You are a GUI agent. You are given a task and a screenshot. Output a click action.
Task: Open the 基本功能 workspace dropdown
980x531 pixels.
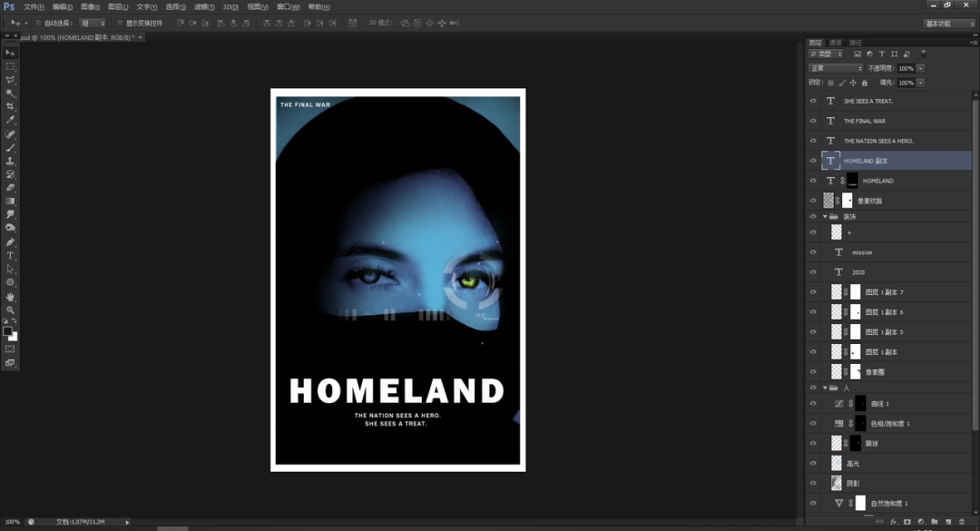click(x=949, y=23)
